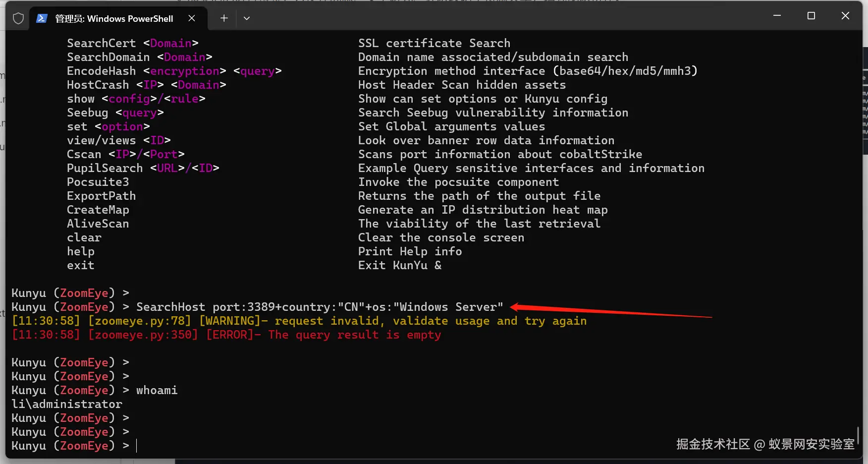
Task: Click 'Show can set options or Kunyu config'
Action: point(483,99)
